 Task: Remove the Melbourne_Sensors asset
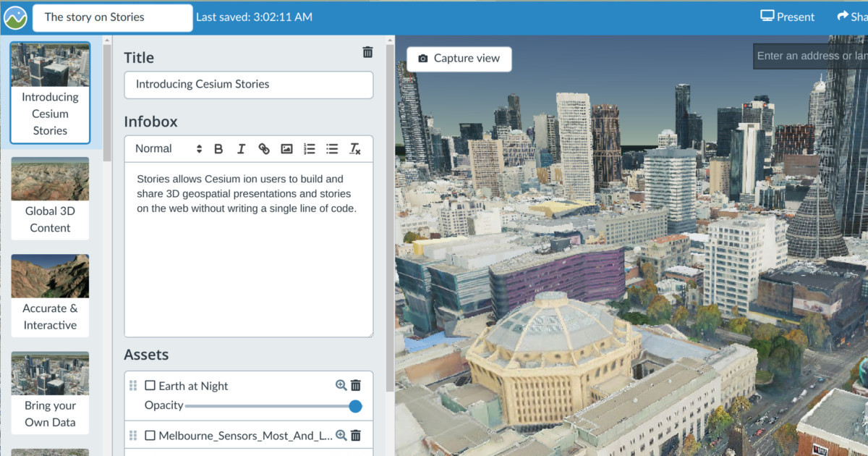[356, 436]
